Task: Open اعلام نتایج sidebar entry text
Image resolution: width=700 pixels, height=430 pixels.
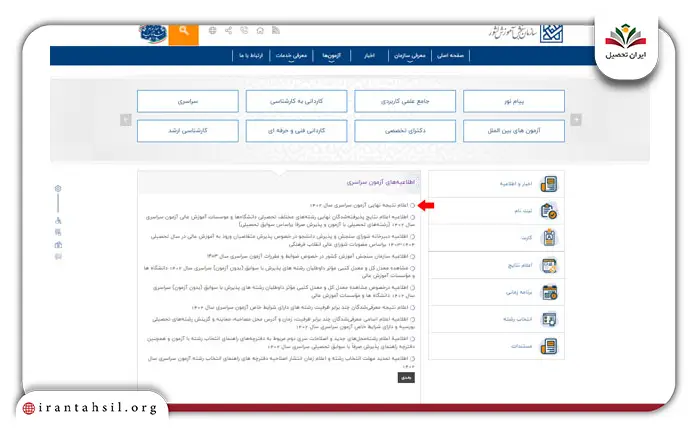Action: pos(520,266)
